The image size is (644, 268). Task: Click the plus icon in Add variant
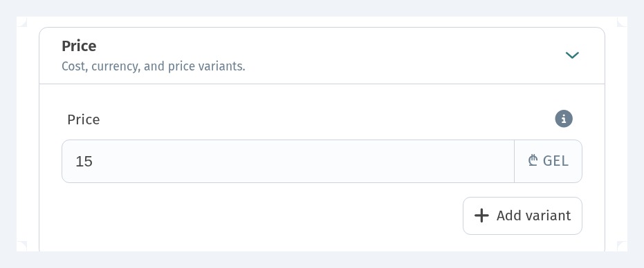481,216
